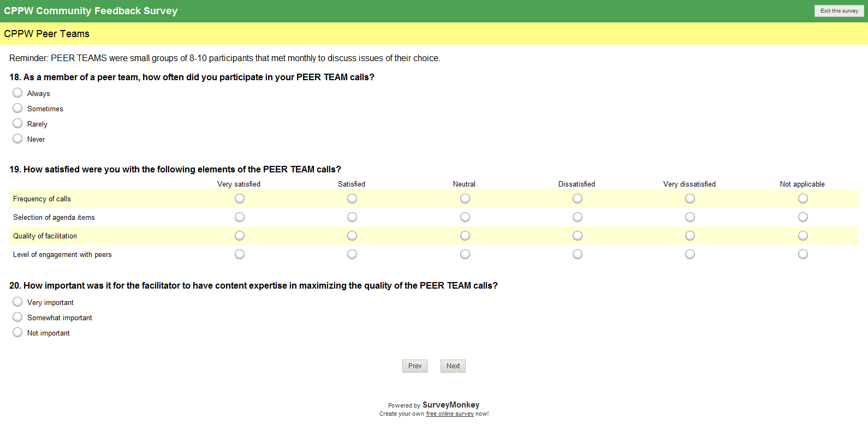
Task: Select 'Not important' for facilitator expertise
Action: 17,332
